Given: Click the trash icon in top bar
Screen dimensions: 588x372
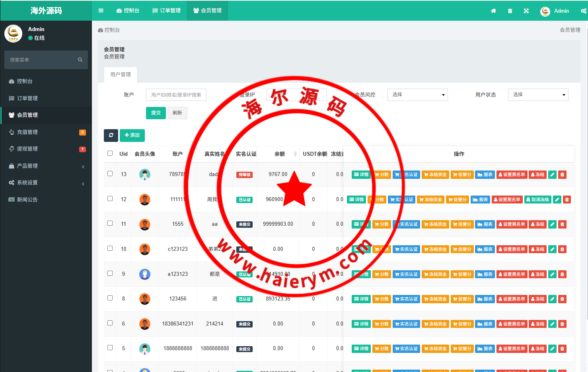Looking at the screenshot, I should click(510, 11).
